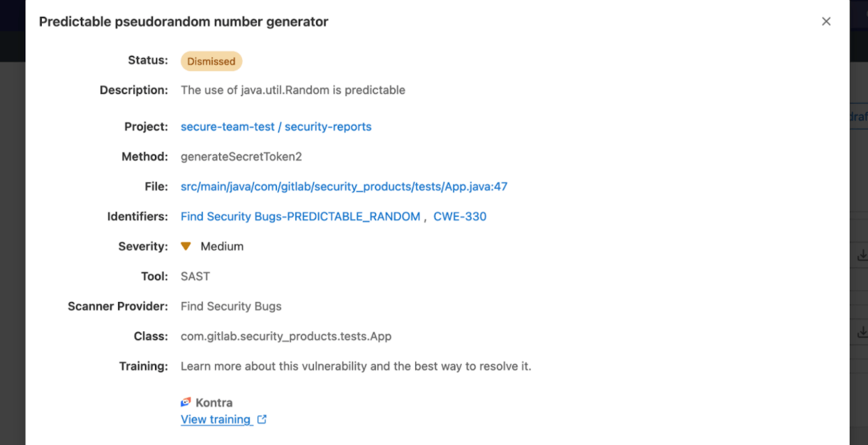Click the Medium severity triangle icon
This screenshot has width=868, height=445.
[x=186, y=246]
